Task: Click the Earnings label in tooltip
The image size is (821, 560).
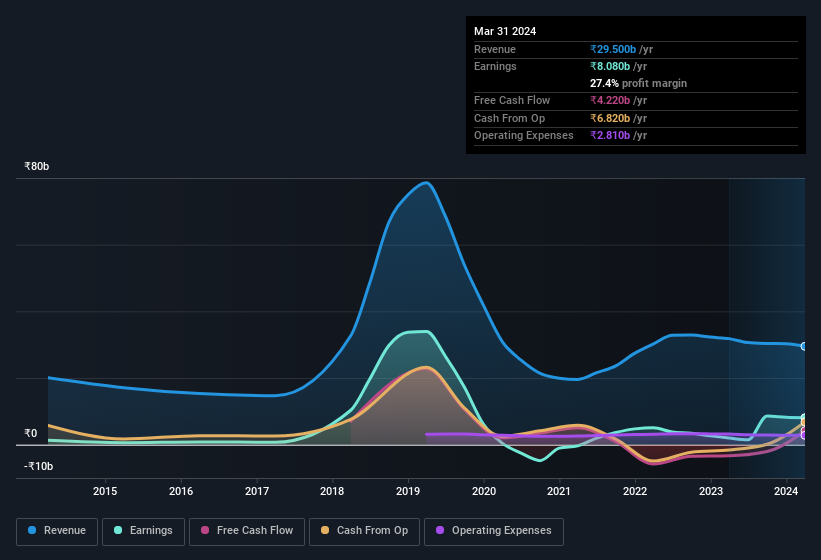Action: tap(495, 66)
